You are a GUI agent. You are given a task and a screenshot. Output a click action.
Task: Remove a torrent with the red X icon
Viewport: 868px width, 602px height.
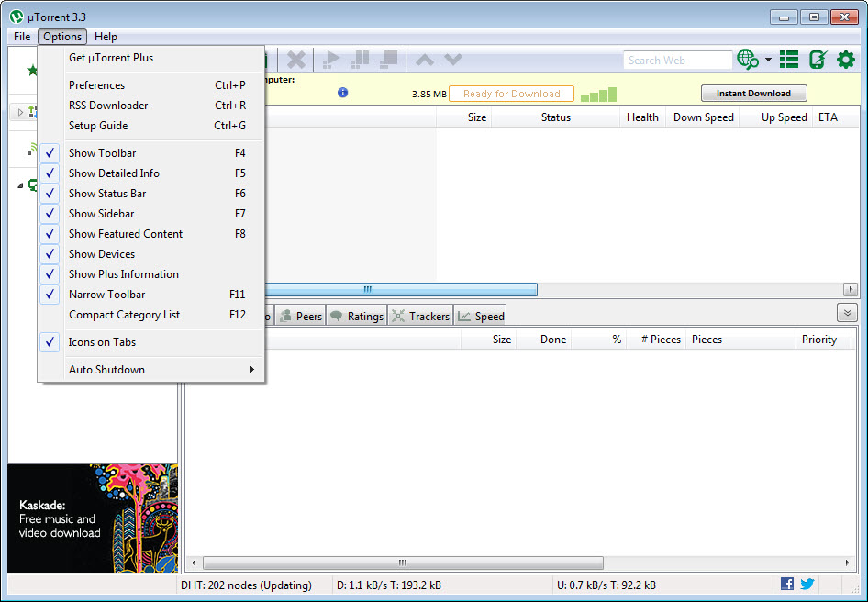tap(296, 60)
